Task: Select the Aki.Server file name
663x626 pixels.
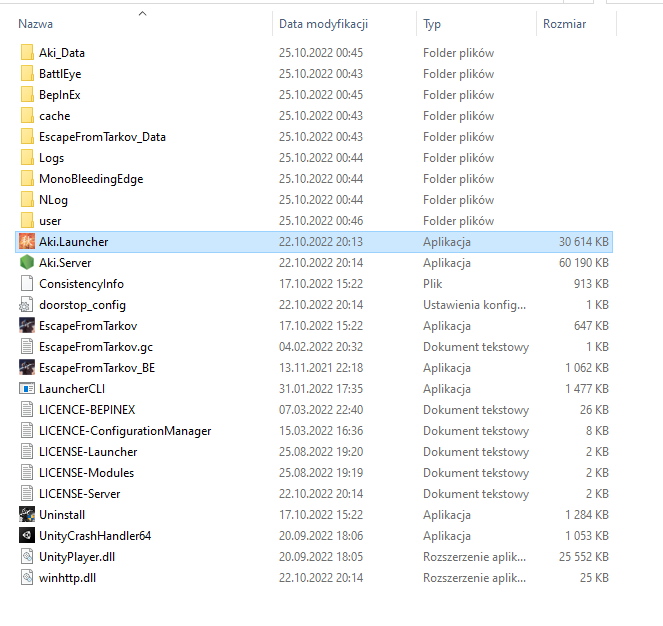Action: (x=65, y=263)
